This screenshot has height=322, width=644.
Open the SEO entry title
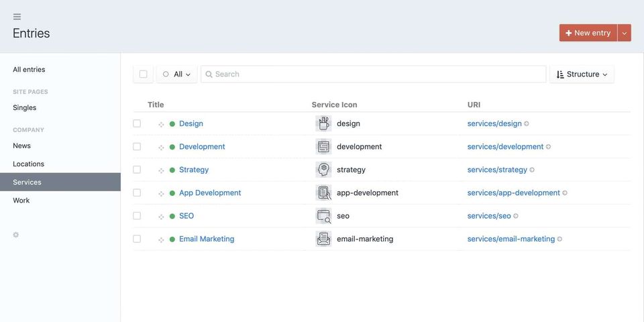[x=186, y=215]
